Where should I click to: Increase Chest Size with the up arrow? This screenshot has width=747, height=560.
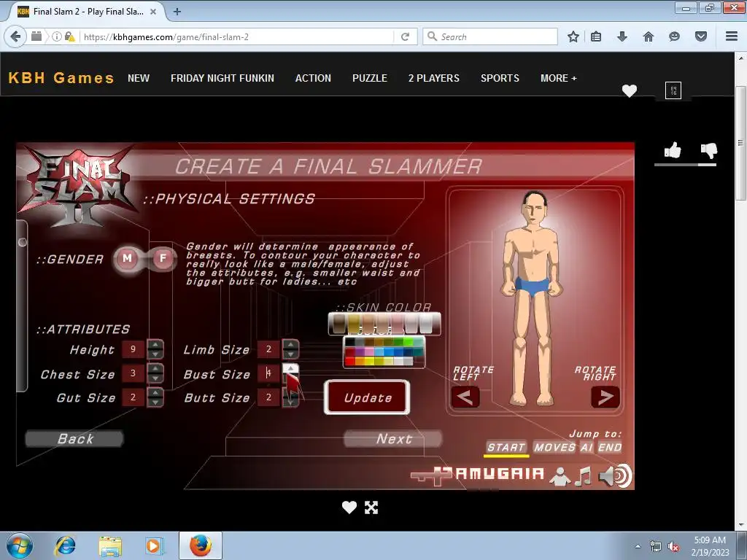pyautogui.click(x=155, y=368)
